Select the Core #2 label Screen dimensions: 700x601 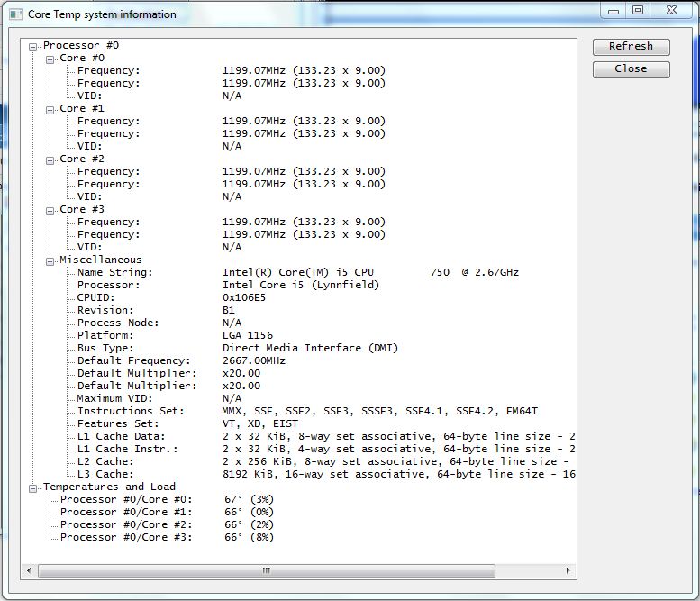tap(82, 159)
